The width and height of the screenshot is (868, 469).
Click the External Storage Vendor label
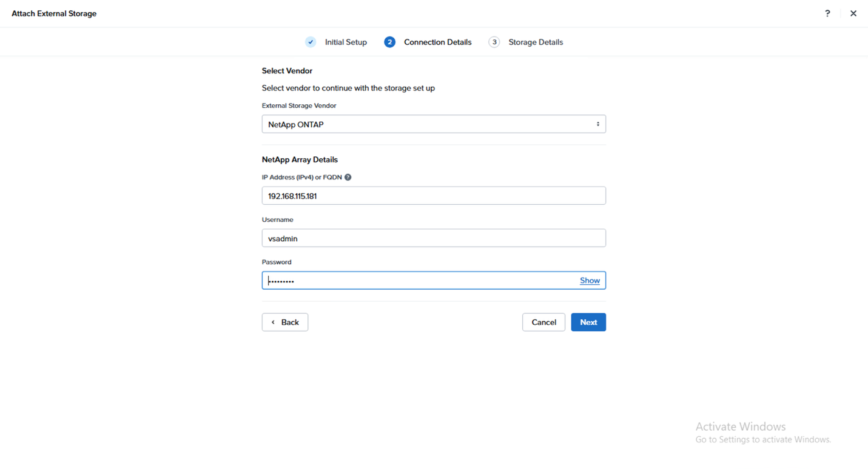click(x=299, y=105)
